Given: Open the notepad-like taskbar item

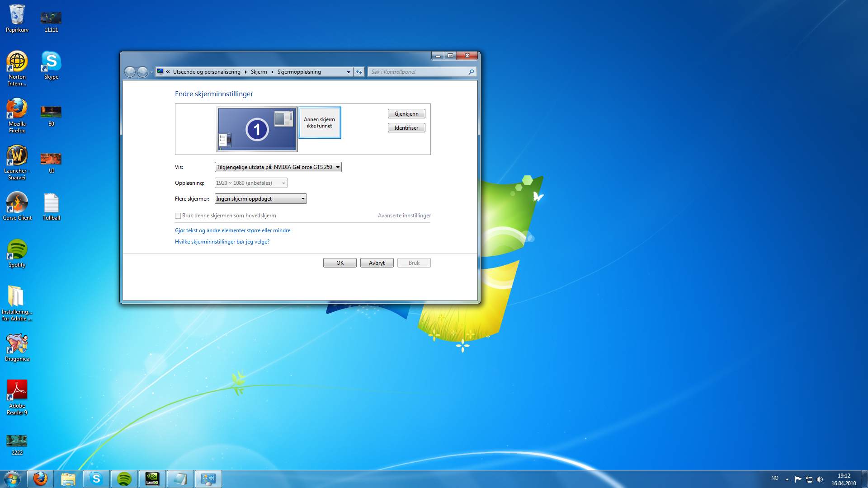Looking at the screenshot, I should [180, 479].
